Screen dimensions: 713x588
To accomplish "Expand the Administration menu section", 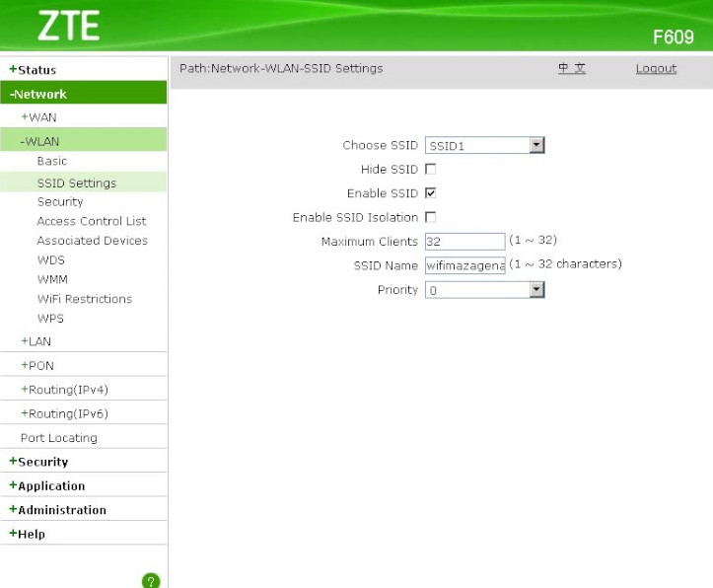I will pos(57,510).
